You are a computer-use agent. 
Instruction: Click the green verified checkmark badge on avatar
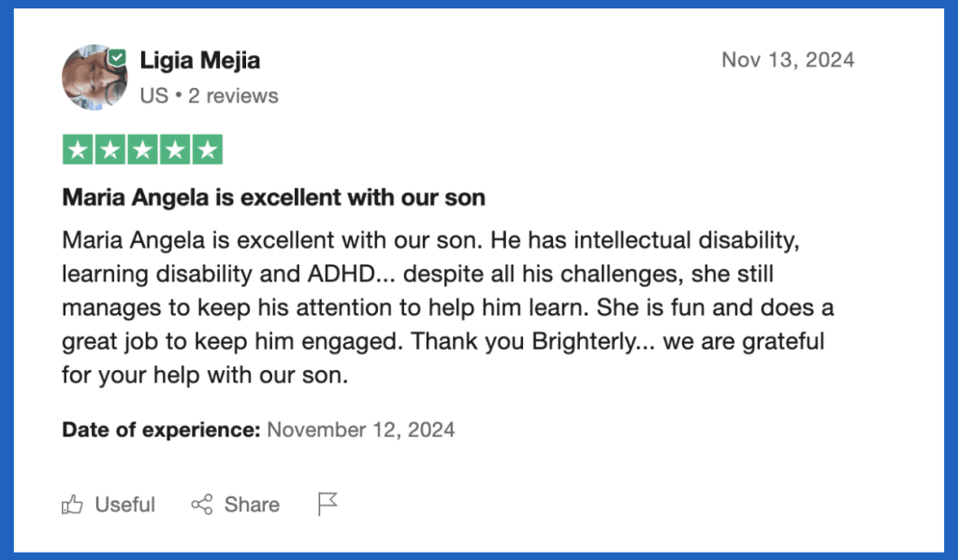117,58
